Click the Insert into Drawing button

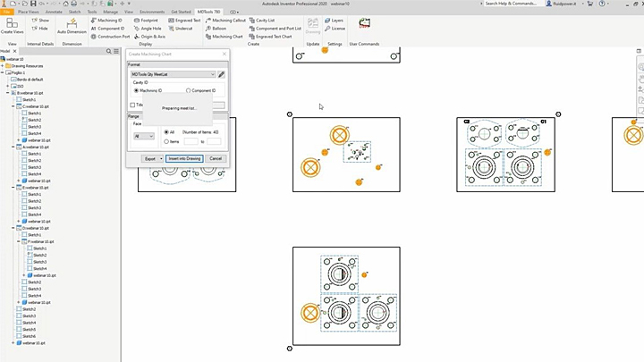coord(184,158)
